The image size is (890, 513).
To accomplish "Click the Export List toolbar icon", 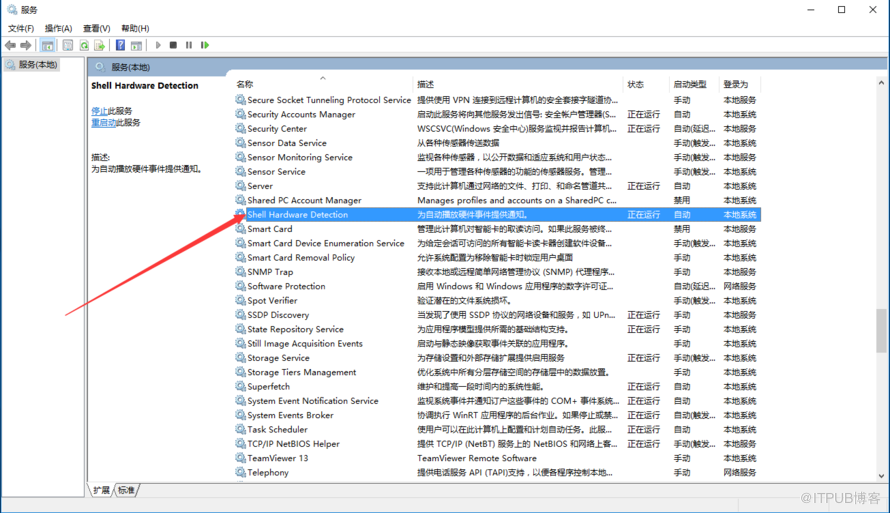I will [x=99, y=45].
